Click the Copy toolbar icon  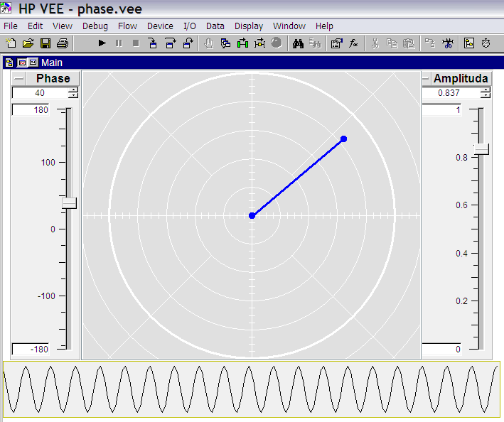coord(392,43)
